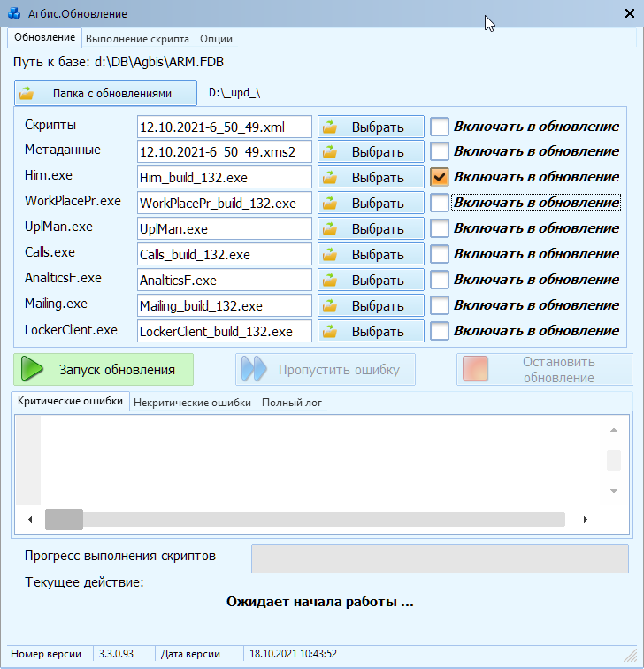Start the update with Запуск обновления
Image resolution: width=644 pixels, height=669 pixels.
tap(103, 370)
